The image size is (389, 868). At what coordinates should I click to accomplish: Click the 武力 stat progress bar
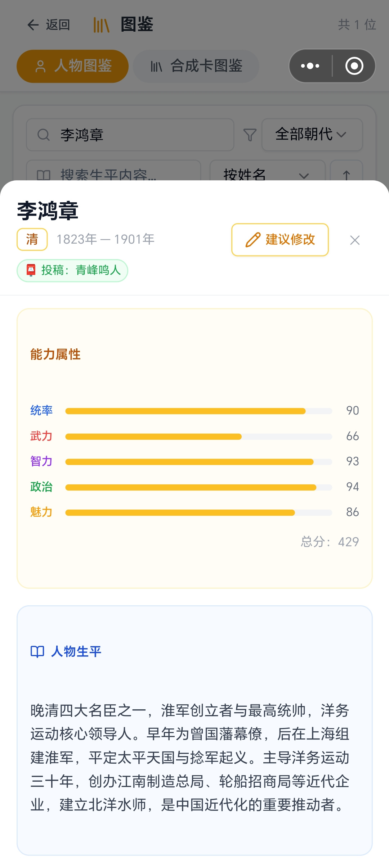198,437
